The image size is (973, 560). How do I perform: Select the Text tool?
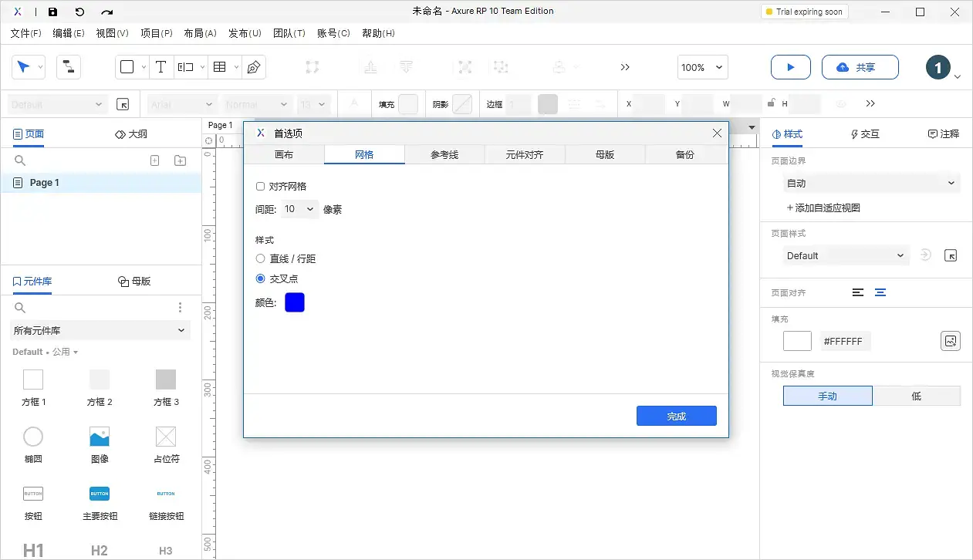[161, 67]
